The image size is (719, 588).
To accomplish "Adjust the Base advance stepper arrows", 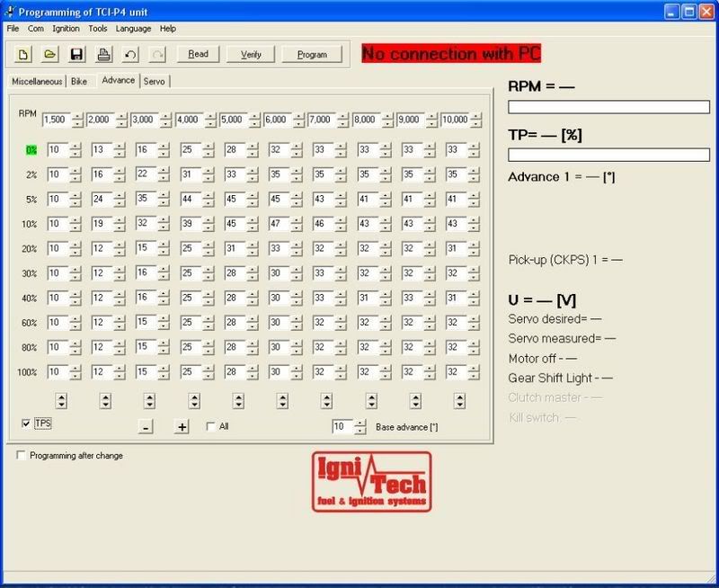I will tap(360, 427).
